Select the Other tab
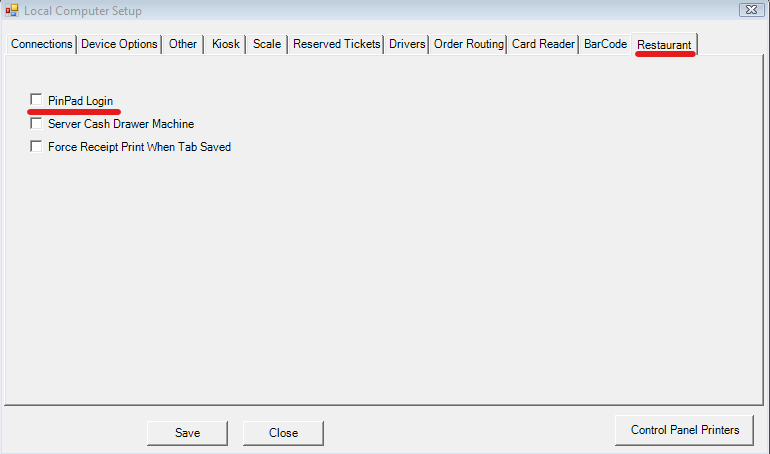The image size is (770, 454). (x=183, y=44)
